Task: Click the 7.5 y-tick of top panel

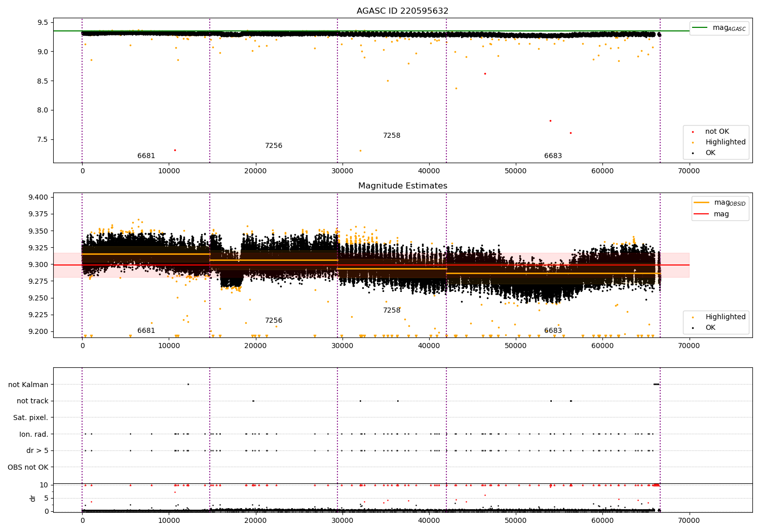Action: point(44,140)
